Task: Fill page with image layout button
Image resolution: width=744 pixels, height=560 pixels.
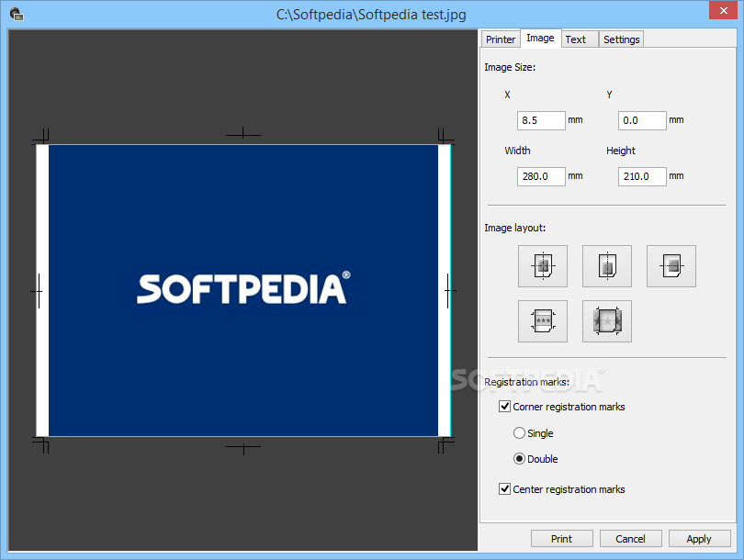Action: 607,321
